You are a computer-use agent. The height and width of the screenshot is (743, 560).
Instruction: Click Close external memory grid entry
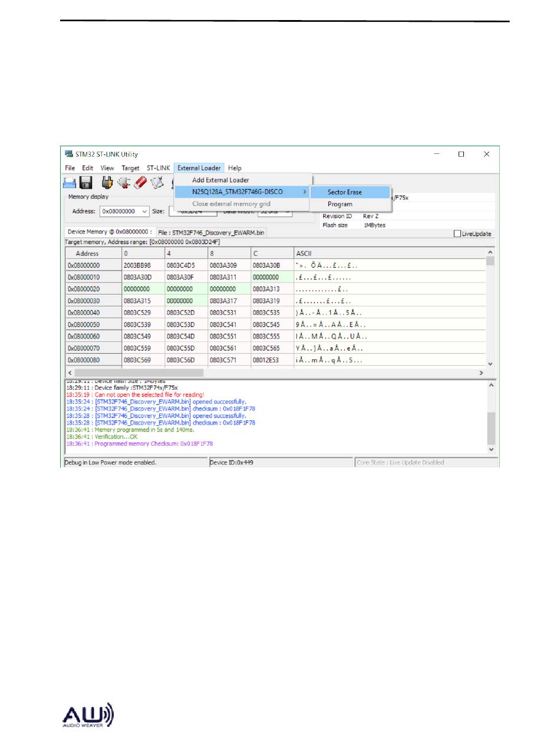click(242, 203)
